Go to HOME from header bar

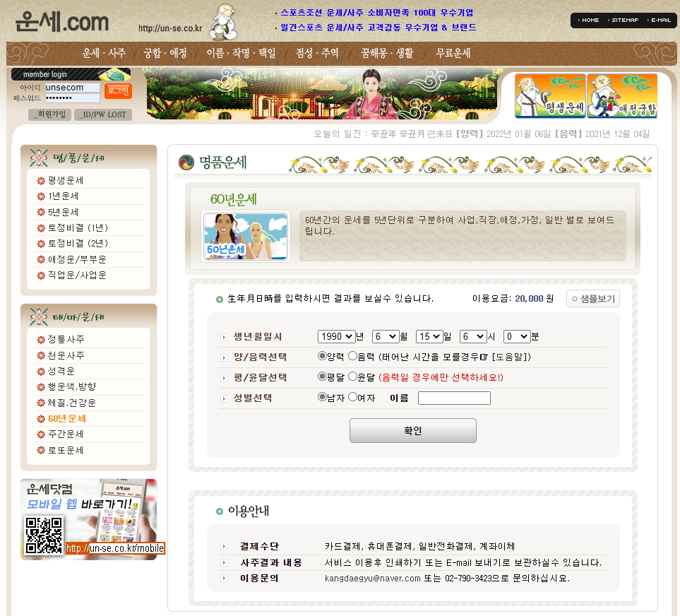(589, 20)
